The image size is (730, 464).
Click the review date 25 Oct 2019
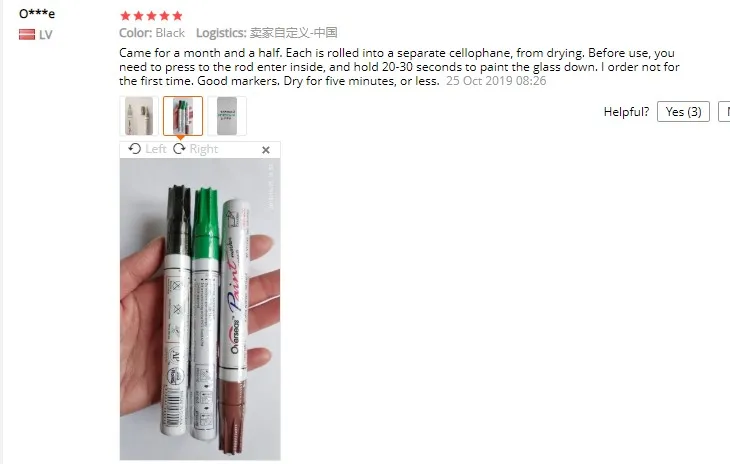[496, 81]
